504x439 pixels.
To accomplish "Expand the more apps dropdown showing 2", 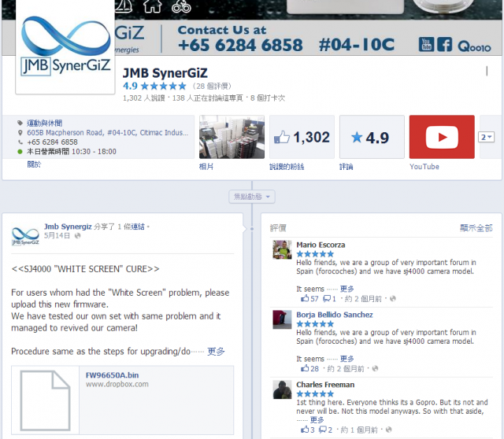I will [x=486, y=137].
